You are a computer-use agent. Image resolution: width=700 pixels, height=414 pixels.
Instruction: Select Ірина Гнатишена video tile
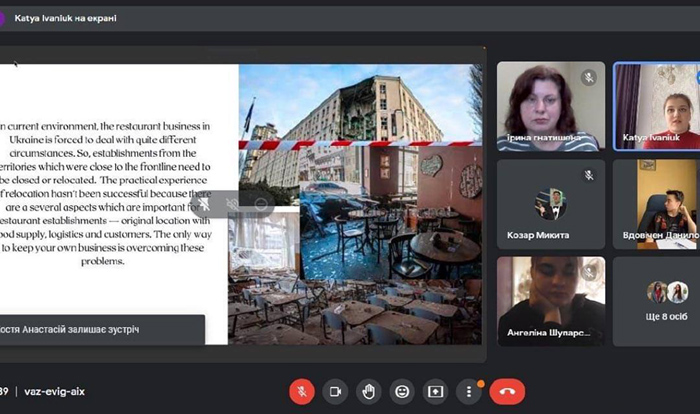pos(551,106)
